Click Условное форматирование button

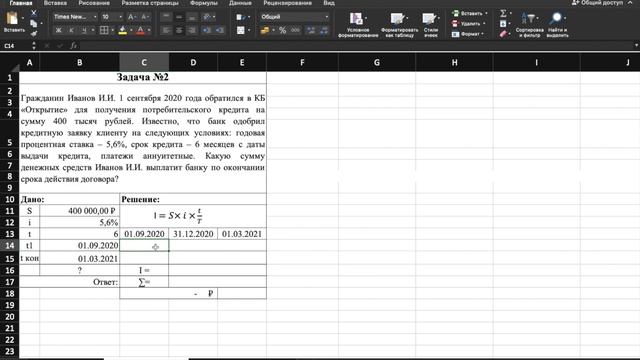[x=358, y=24]
